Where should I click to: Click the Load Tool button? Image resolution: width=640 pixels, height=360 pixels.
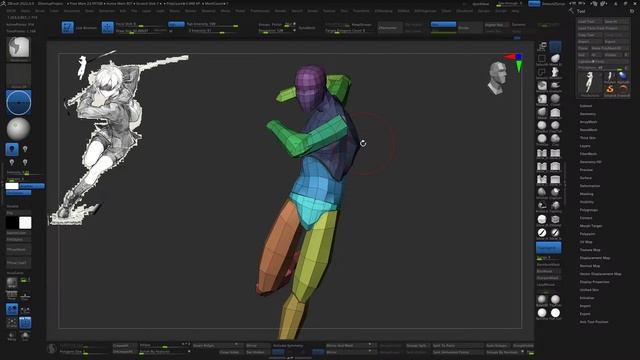pos(590,21)
